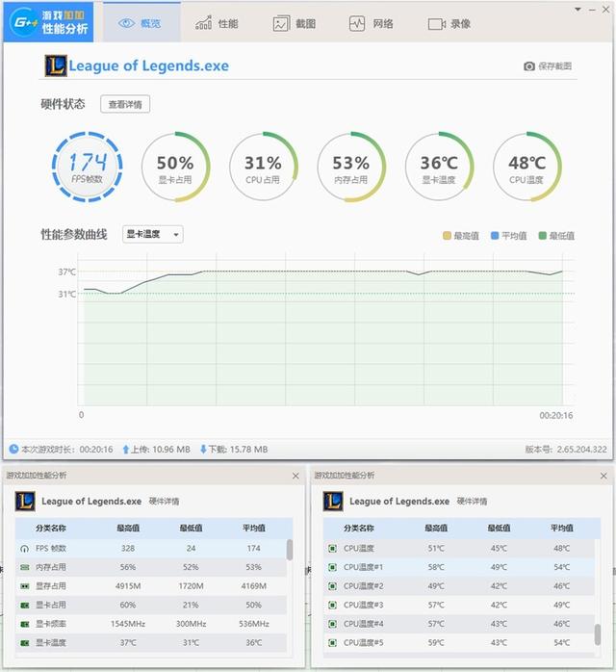The width and height of the screenshot is (616, 672).
Task: Click the download arrow icon beside 下载
Action: tap(203, 450)
